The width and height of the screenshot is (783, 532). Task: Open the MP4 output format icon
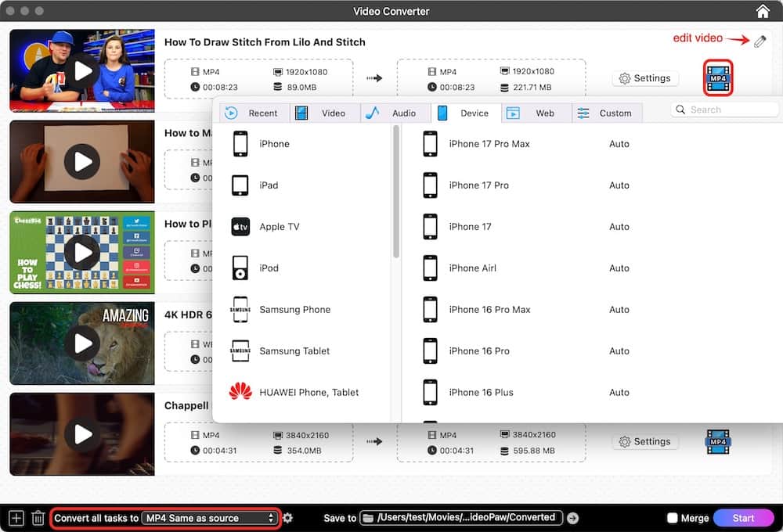click(x=717, y=77)
